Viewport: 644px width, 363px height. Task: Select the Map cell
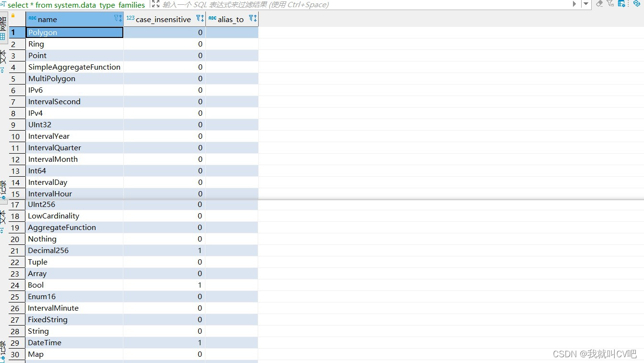pyautogui.click(x=75, y=354)
